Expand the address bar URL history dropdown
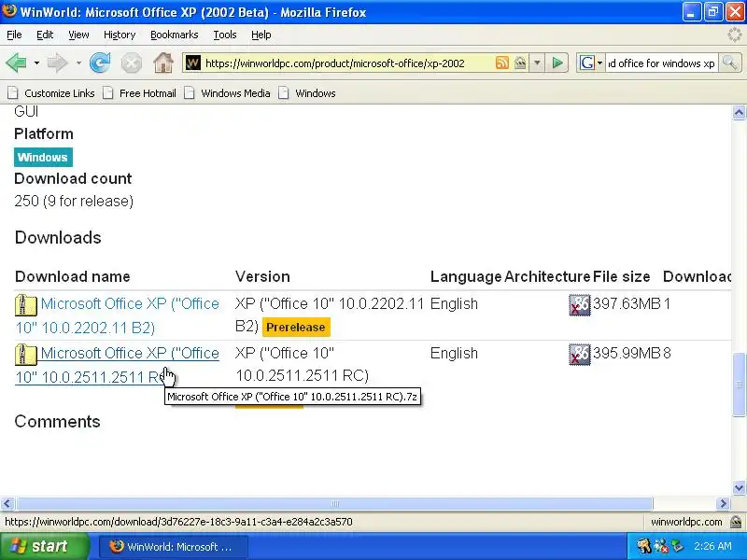The width and height of the screenshot is (747, 560). pos(537,63)
